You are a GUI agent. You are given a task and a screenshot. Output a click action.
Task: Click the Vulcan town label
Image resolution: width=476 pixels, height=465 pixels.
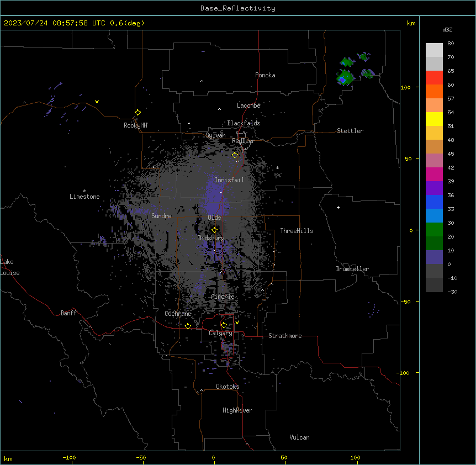[300, 437]
